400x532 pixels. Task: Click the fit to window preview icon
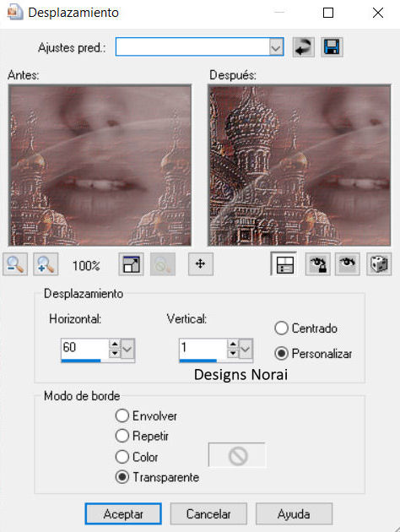(131, 264)
